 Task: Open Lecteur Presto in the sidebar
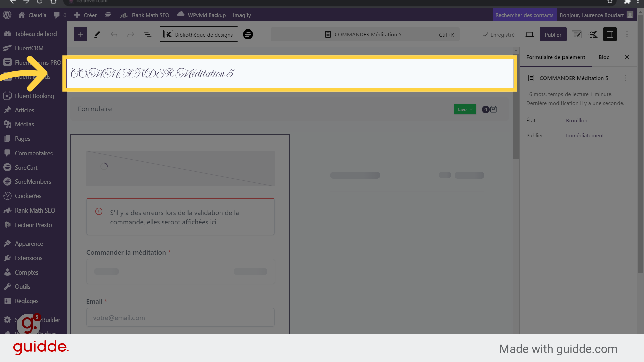click(x=34, y=225)
